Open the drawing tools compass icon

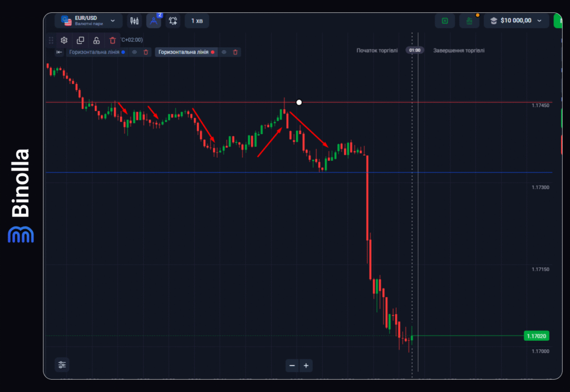pyautogui.click(x=154, y=21)
